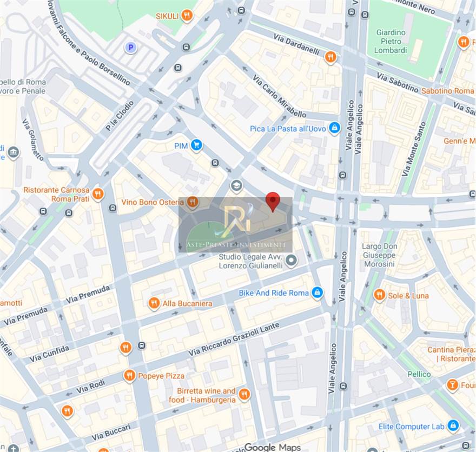Click the museum icon near Via Golametto
The image size is (476, 452).
[13, 152]
